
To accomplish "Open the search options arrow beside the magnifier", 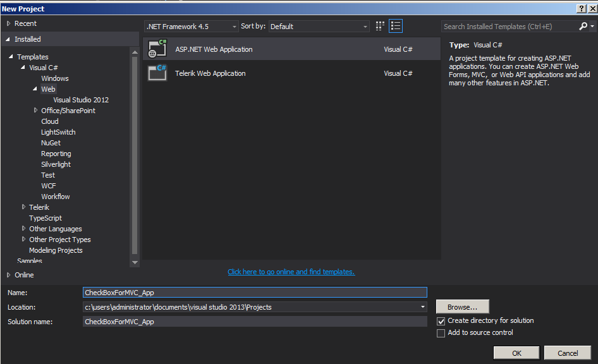I will pyautogui.click(x=592, y=26).
